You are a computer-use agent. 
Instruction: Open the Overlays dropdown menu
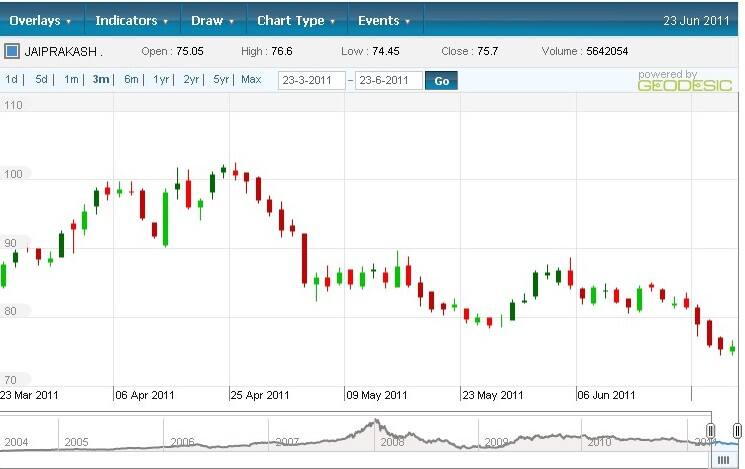click(40, 20)
